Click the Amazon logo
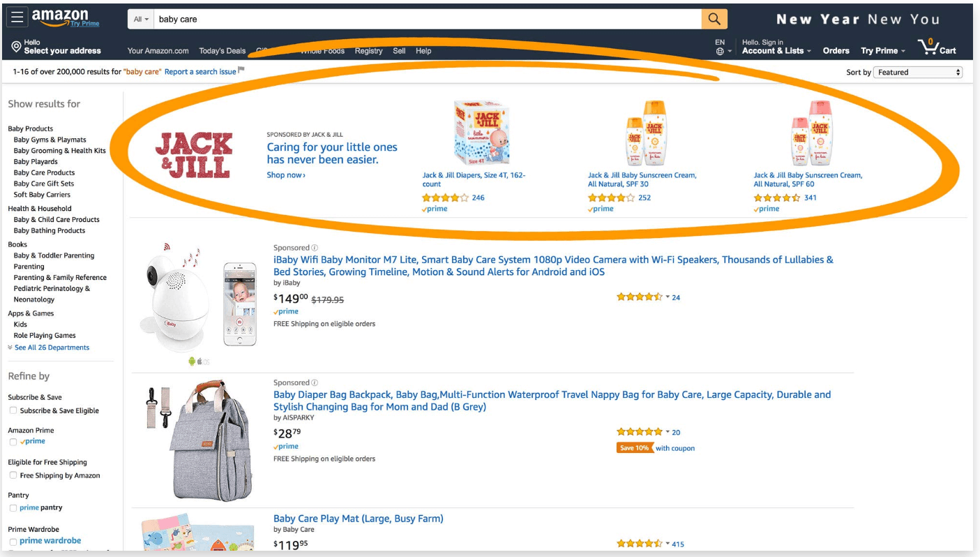The width and height of the screenshot is (980, 557). point(60,17)
